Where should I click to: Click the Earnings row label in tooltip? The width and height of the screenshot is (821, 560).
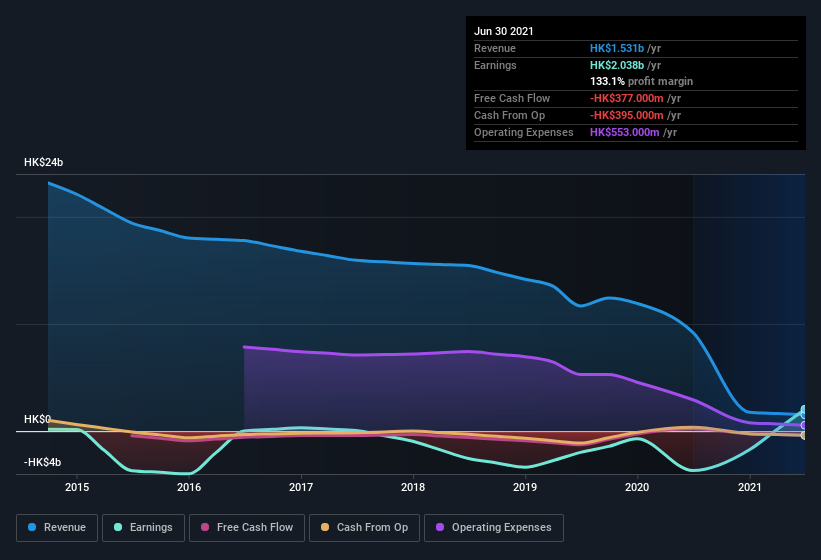(495, 65)
